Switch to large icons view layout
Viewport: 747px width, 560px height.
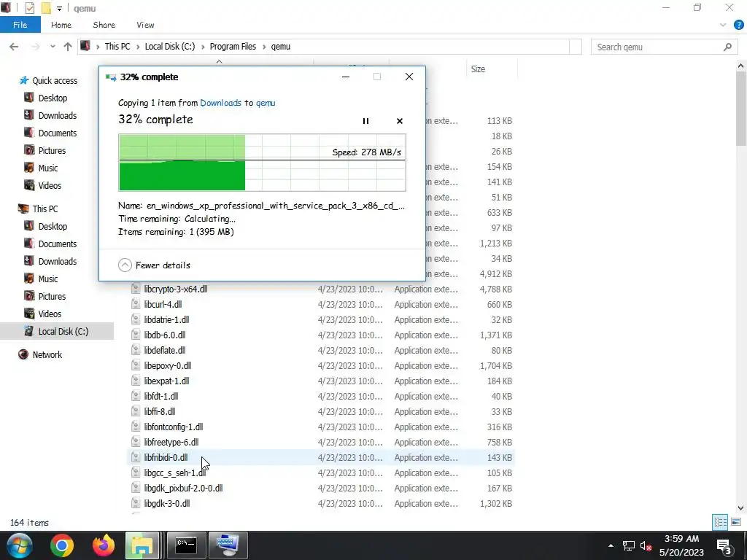point(735,522)
